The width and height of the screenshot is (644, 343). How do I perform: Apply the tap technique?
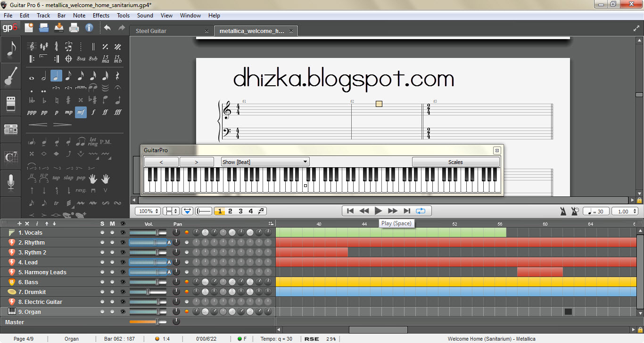tap(56, 178)
